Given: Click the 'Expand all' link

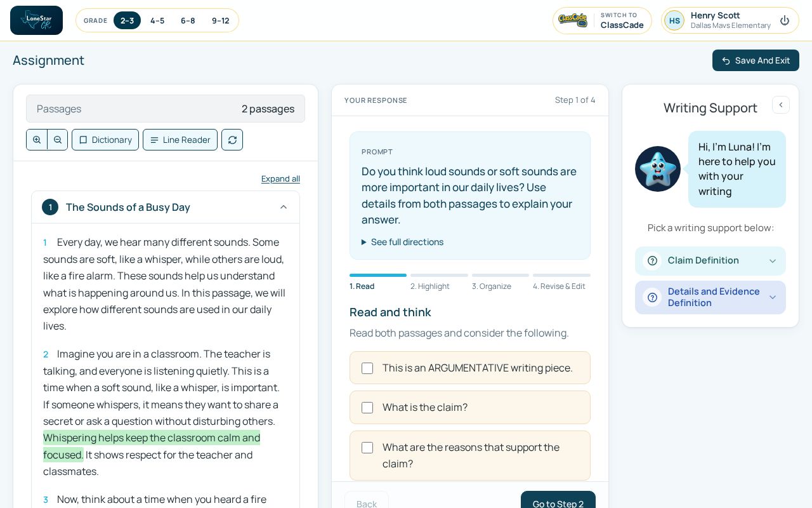Looking at the screenshot, I should [x=280, y=178].
